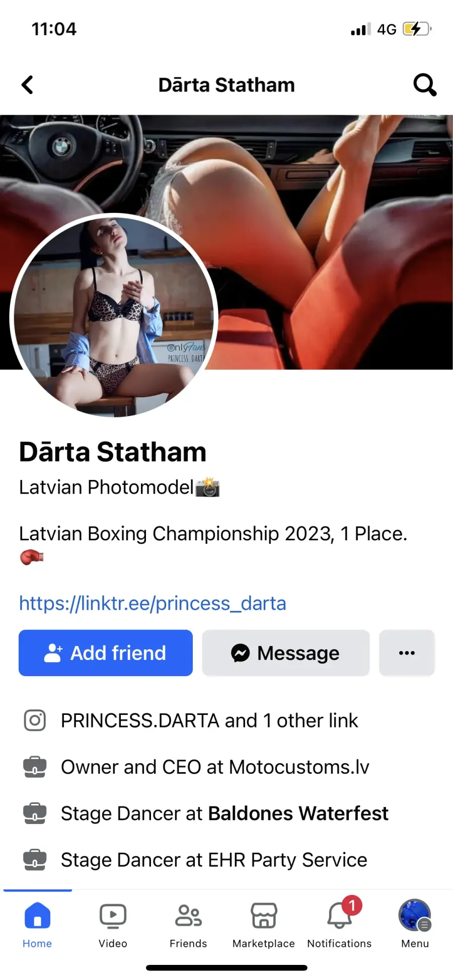Open the linktr.ee/princess_darta link

153,603
